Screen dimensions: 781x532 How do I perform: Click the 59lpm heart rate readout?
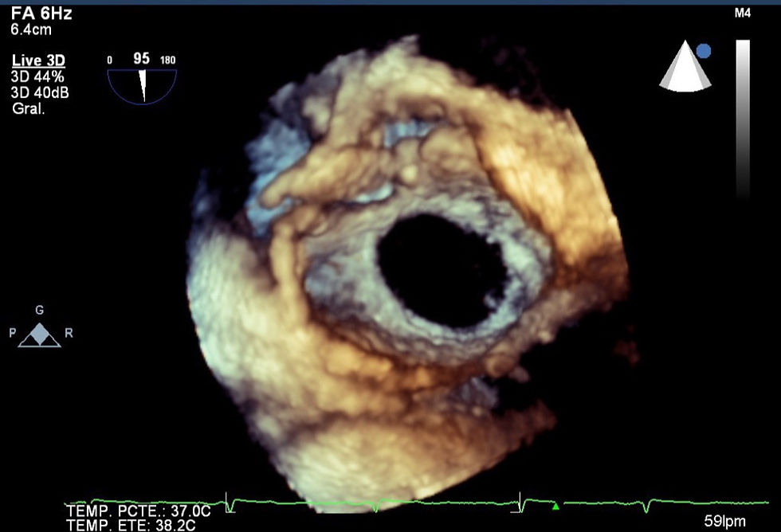pos(724,522)
